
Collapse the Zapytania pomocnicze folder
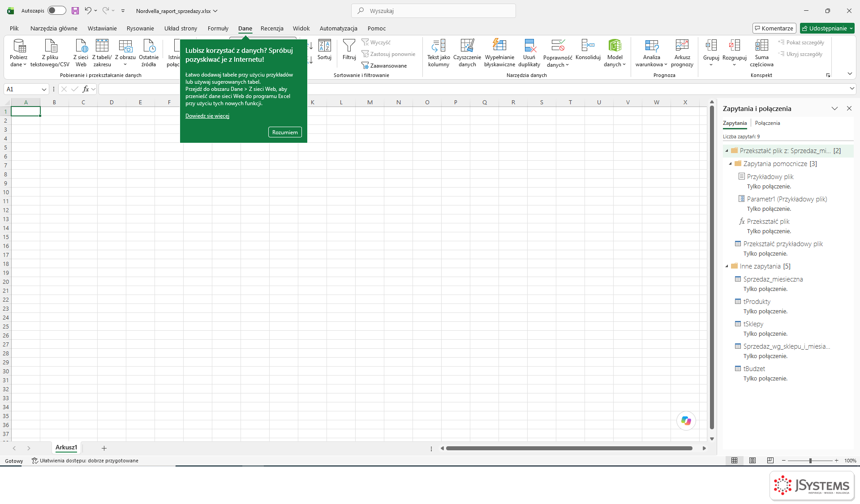[730, 164]
